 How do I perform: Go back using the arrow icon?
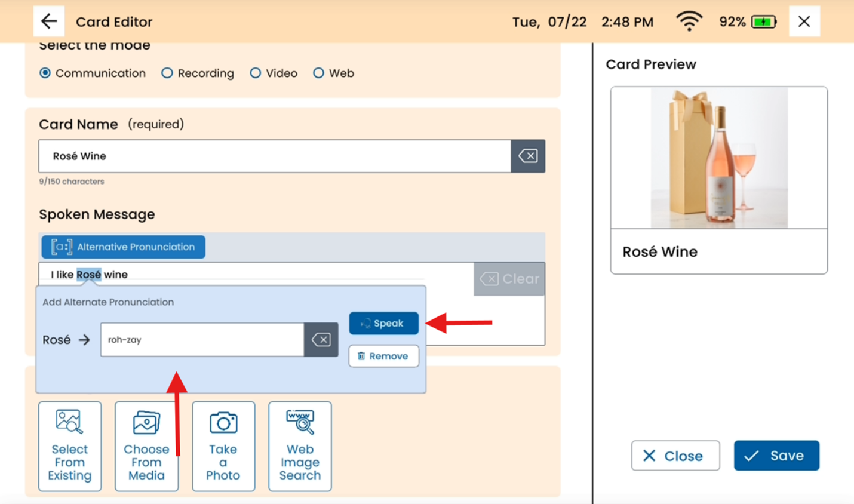click(x=49, y=21)
